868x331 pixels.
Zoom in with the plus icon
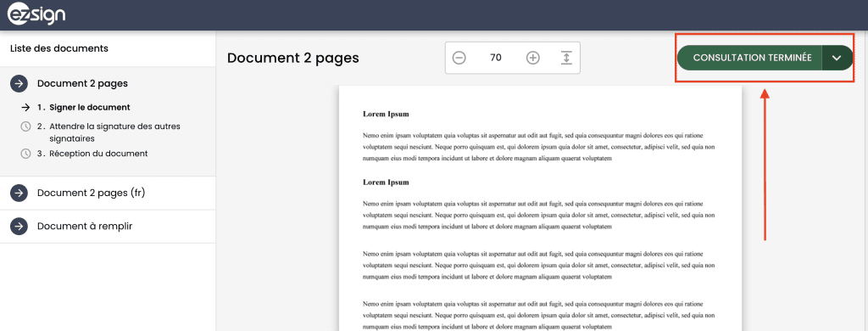point(532,58)
